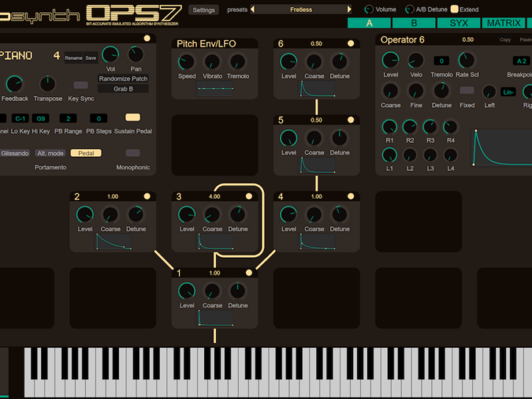The image size is (532, 399).
Task: Open the MATRIX tab
Action: [x=503, y=23]
